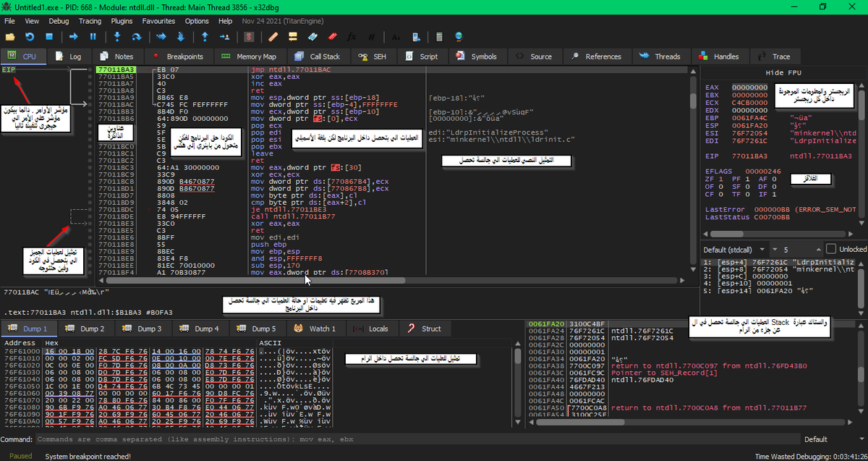The image size is (868, 461).
Task: Toggle breakpoint bullet beside address 77011BC3
Action: point(90,166)
